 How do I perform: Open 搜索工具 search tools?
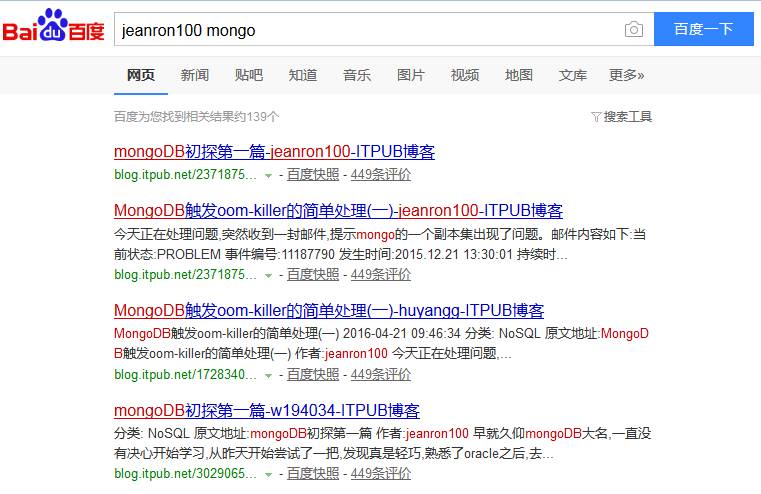(628, 117)
